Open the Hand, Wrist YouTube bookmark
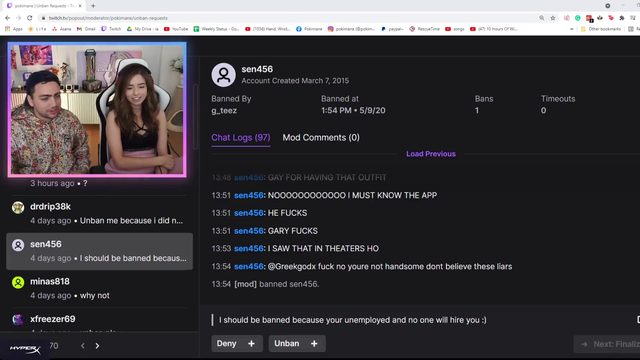Image resolution: width=640 pixels, height=360 pixels. click(x=268, y=29)
